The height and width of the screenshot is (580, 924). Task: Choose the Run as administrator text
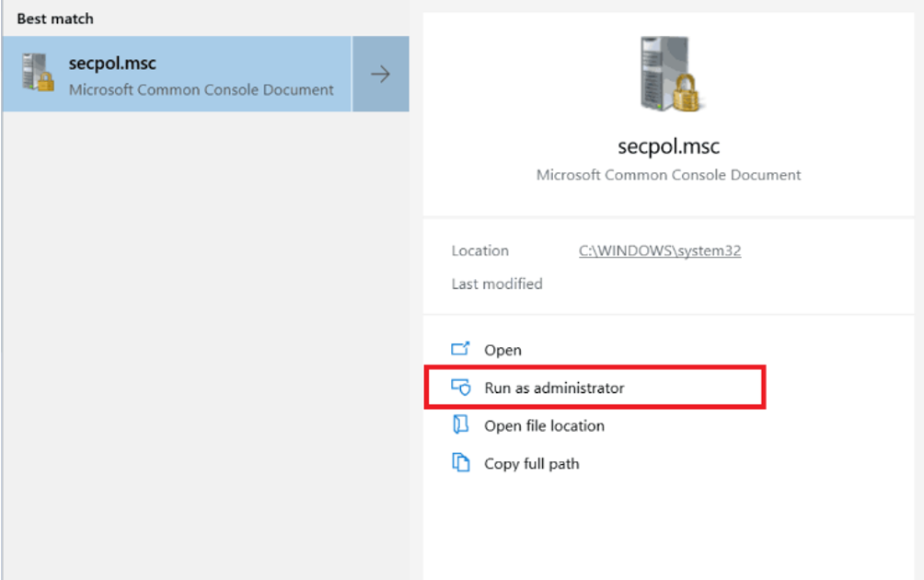point(554,388)
